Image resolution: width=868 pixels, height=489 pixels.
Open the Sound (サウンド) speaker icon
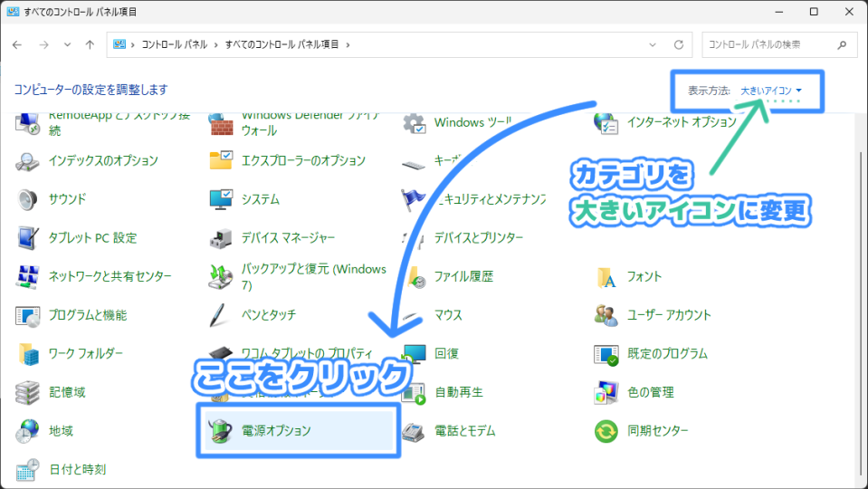tap(27, 199)
